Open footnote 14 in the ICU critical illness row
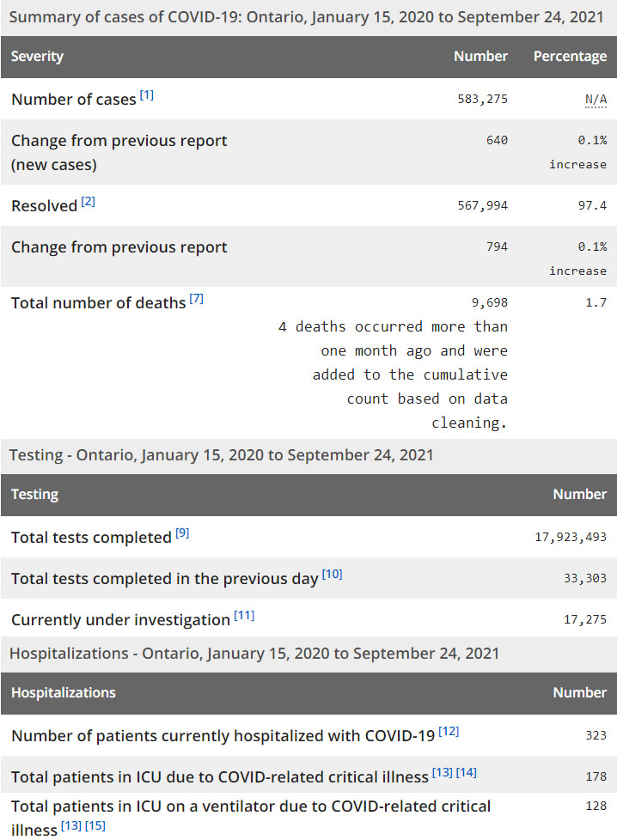 [x=466, y=773]
